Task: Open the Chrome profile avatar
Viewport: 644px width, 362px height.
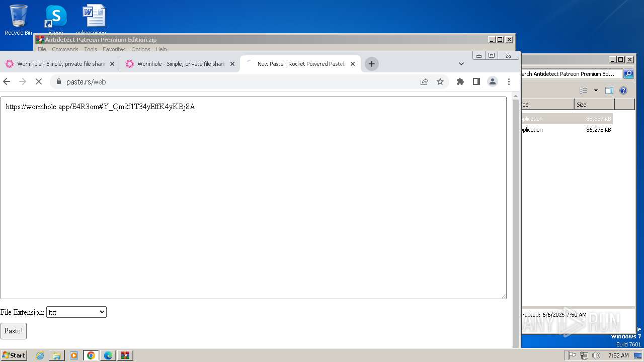Action: (493, 81)
